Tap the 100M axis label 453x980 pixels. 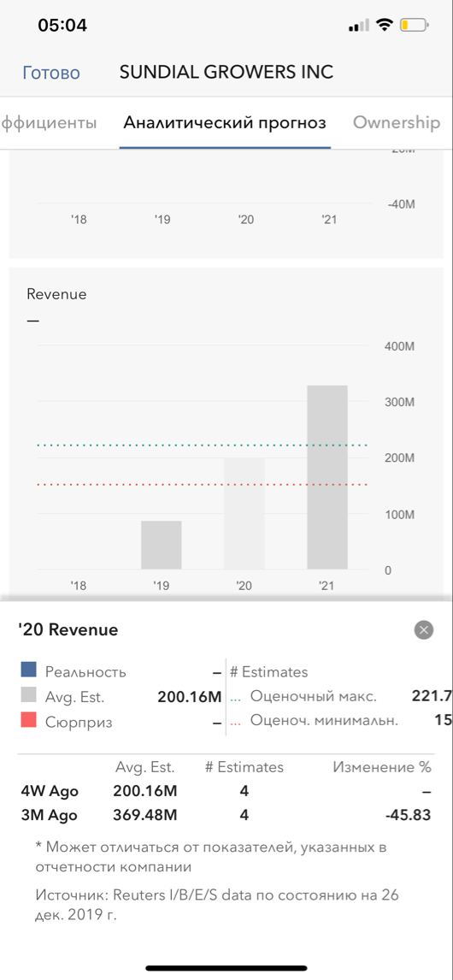coord(401,515)
